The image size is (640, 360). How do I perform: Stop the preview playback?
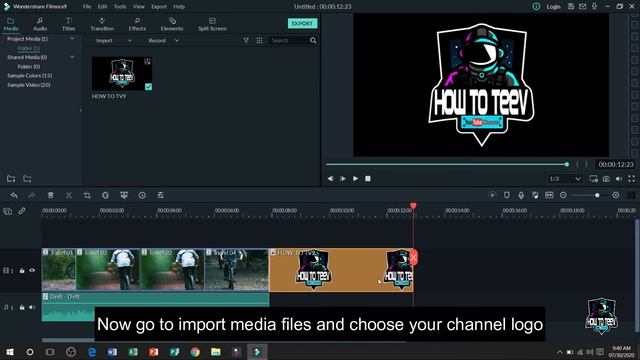coord(368,179)
